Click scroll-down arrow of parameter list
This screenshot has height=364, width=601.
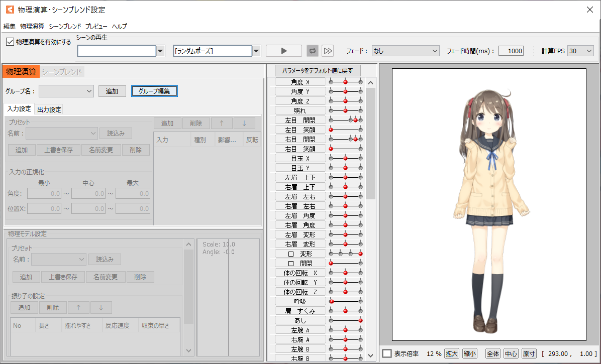tap(371, 355)
